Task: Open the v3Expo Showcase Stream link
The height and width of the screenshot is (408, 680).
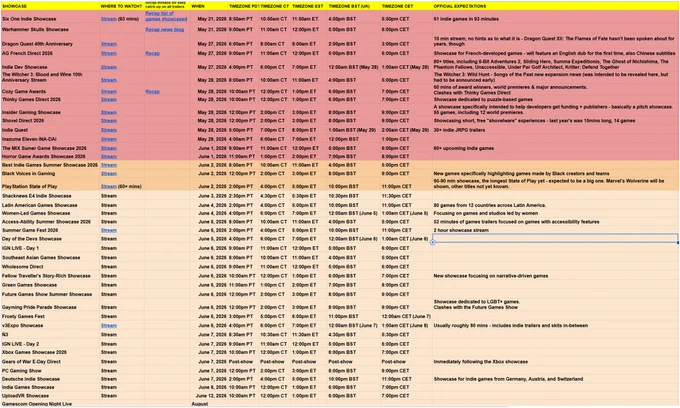Action: (x=108, y=326)
